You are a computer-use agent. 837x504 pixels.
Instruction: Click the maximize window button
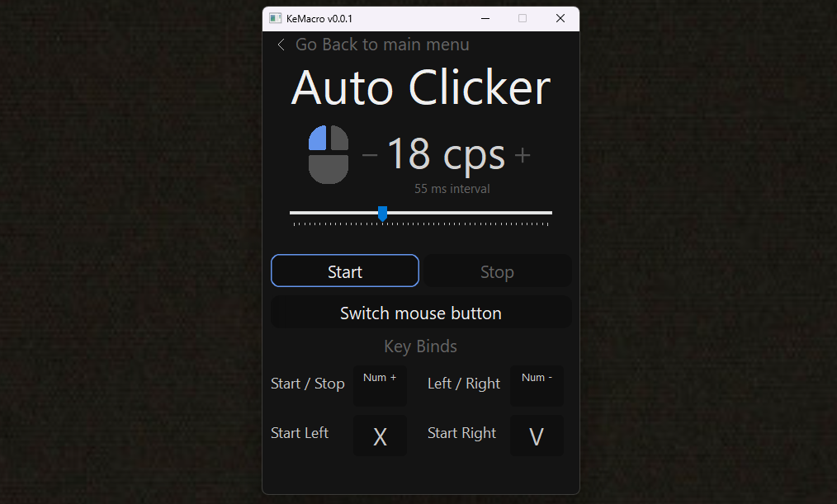(x=523, y=19)
